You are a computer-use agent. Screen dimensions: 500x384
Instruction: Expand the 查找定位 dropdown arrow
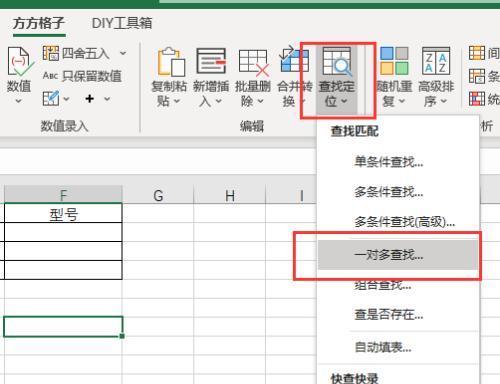click(x=344, y=101)
